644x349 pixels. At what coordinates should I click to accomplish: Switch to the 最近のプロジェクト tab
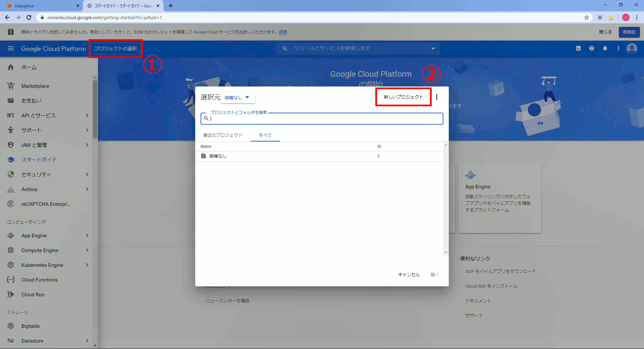[x=223, y=135]
